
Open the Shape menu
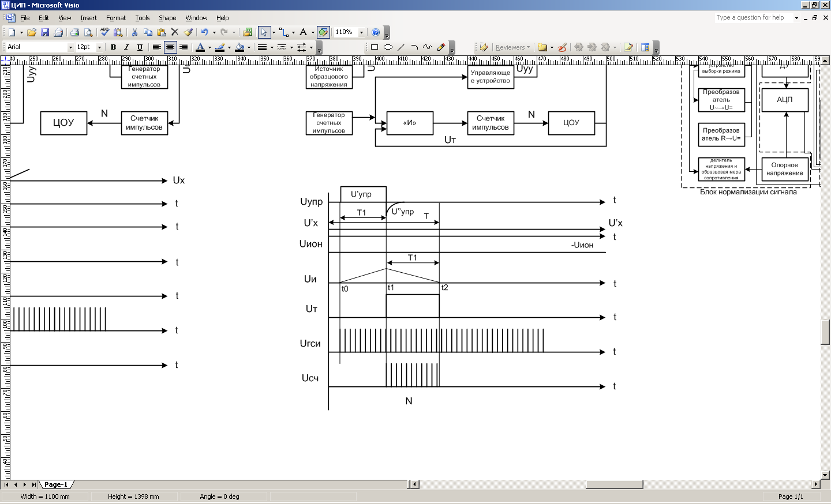click(167, 18)
